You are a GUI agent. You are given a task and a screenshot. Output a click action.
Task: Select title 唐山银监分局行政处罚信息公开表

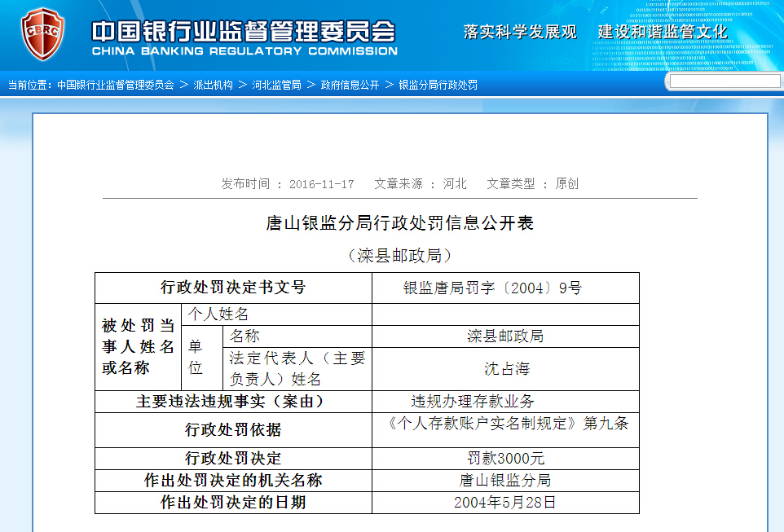coord(399,223)
